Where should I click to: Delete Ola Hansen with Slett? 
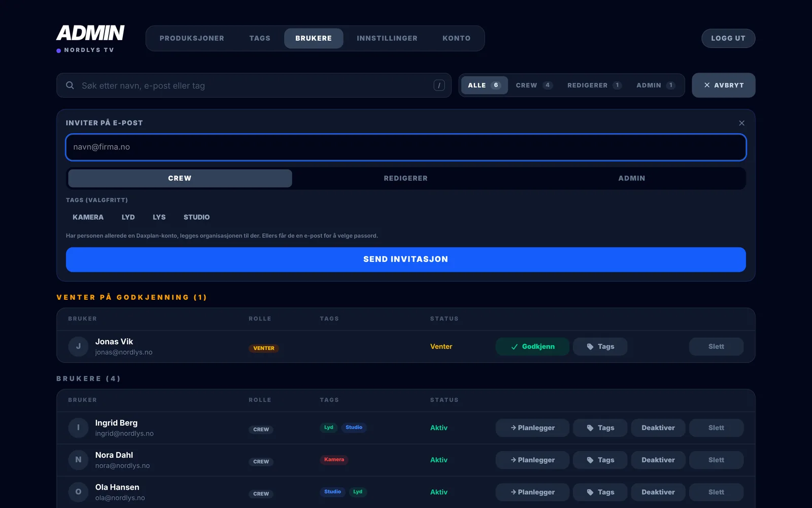716,492
